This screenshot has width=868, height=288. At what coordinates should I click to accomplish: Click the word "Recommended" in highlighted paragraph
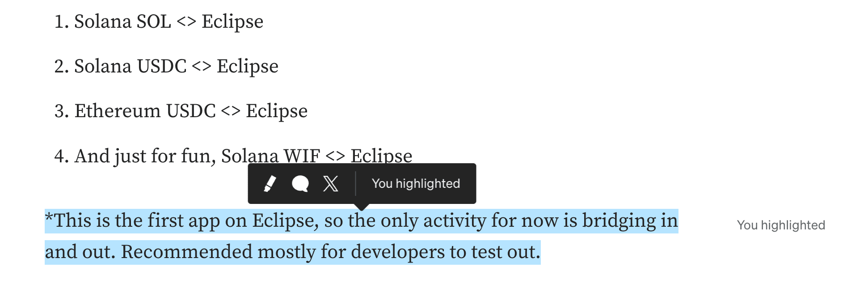tap(186, 252)
